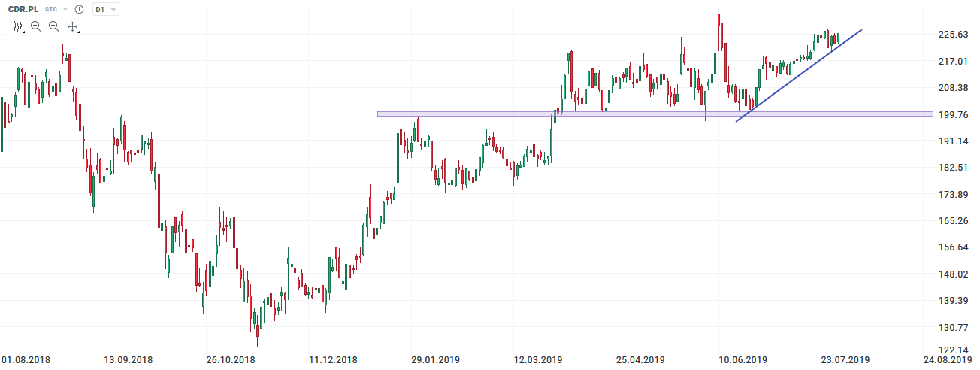
Task: Show CDR.PL instrument info
Action: (79, 10)
